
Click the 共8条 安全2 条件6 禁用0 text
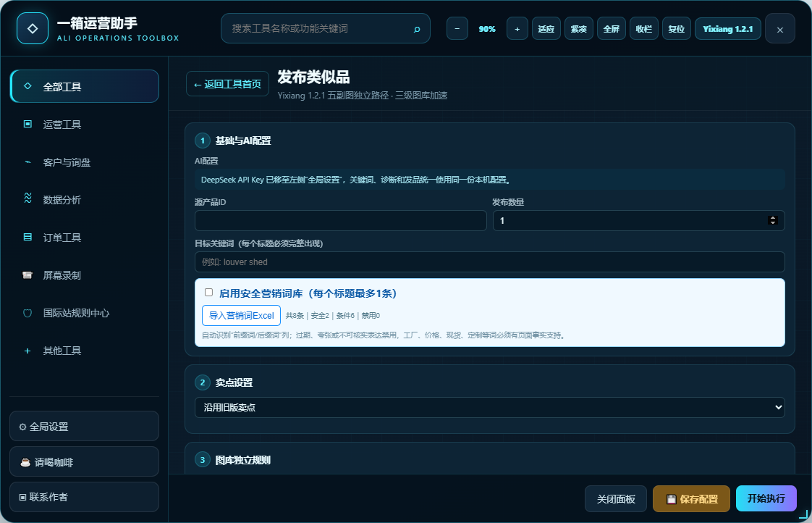tap(332, 316)
